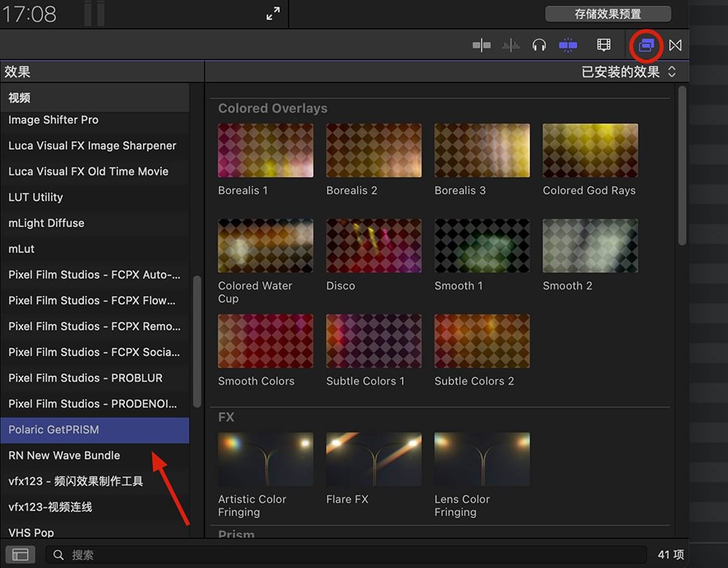Select RN New Wave Bundle category
Viewport: 728px width, 568px height.
[64, 455]
